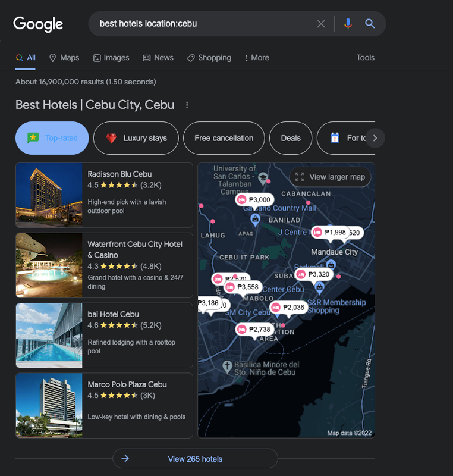Switch to the Shopping tab
The height and width of the screenshot is (476, 453).
(x=209, y=58)
